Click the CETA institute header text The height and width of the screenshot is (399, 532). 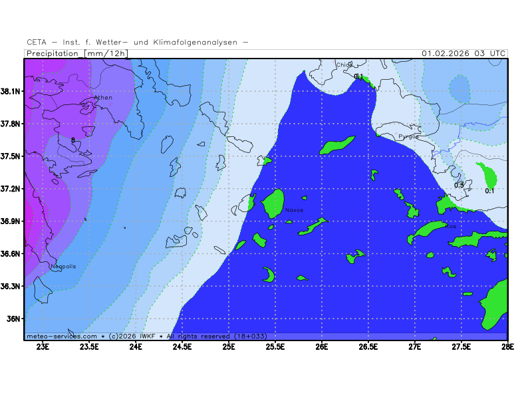[x=138, y=42]
